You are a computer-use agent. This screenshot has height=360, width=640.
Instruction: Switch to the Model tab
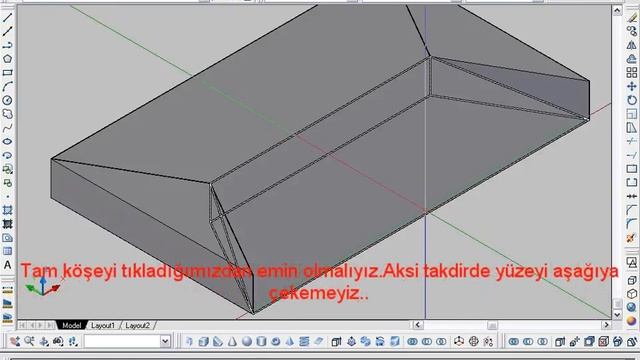pyautogui.click(x=71, y=325)
